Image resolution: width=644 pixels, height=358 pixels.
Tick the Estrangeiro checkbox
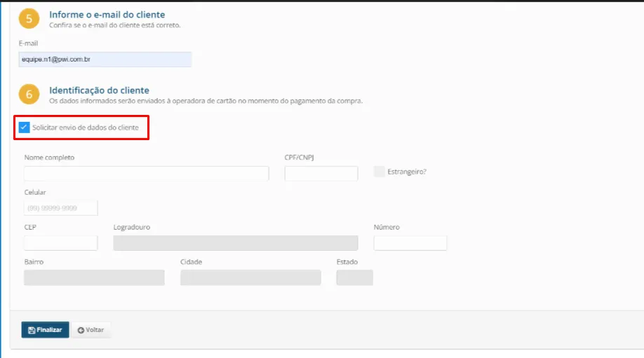pos(379,172)
